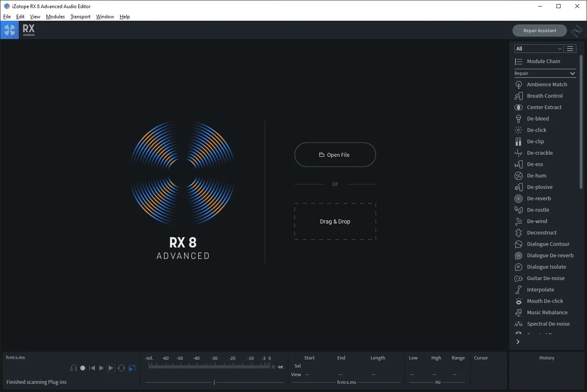Select the De-click repair module
The height and width of the screenshot is (392, 587).
[536, 130]
